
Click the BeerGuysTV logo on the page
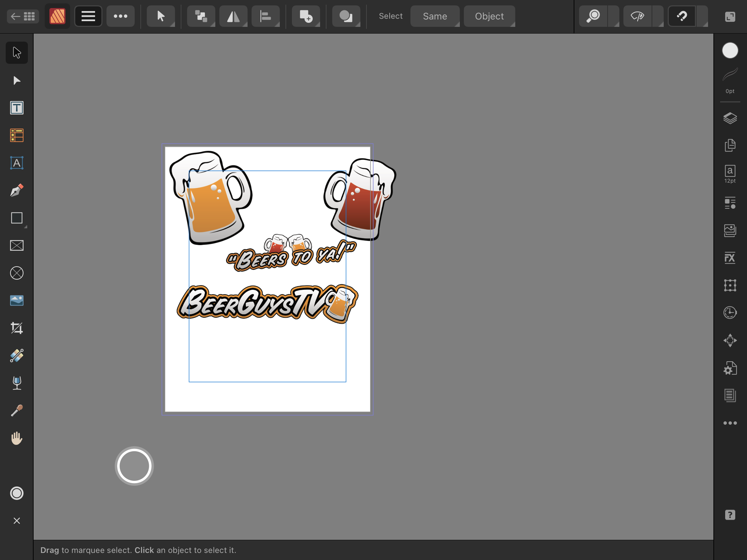267,304
